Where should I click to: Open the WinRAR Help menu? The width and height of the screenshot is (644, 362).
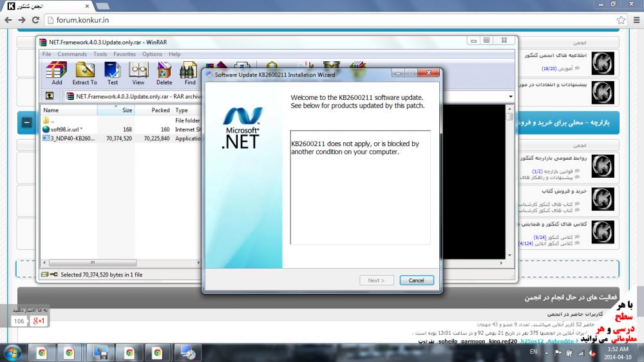(175, 54)
